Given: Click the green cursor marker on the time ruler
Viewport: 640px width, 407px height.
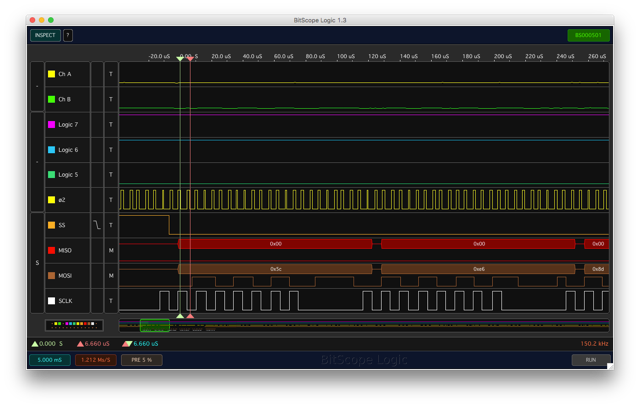Looking at the screenshot, I should [180, 58].
